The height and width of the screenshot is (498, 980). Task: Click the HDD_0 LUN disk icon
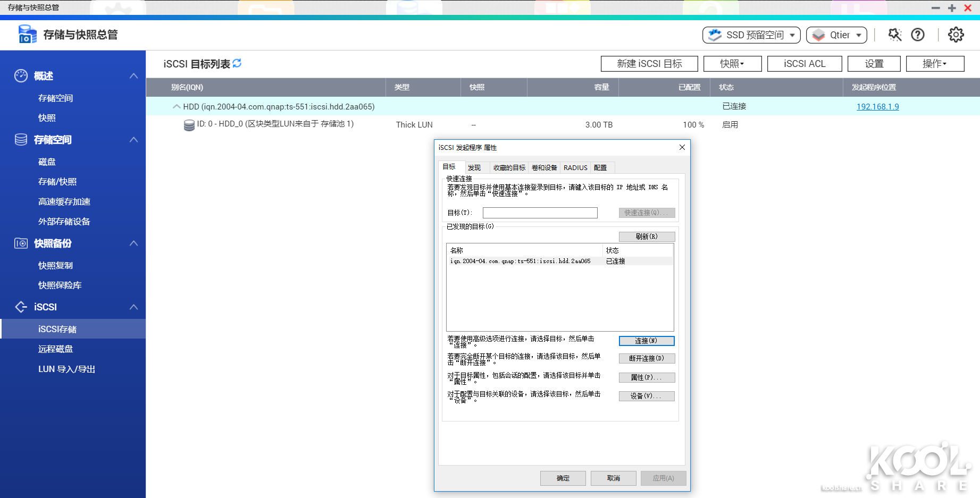coord(189,125)
